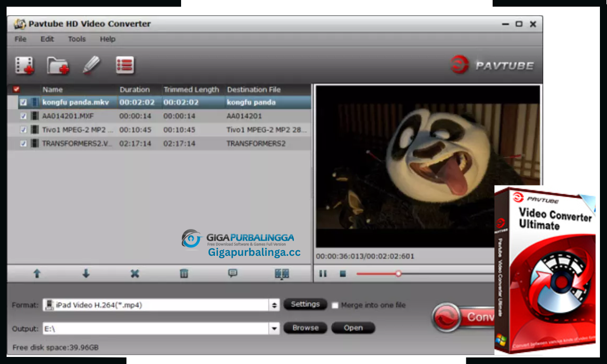Click the Free disk space:39.96GB text
The height and width of the screenshot is (364, 607).
click(x=56, y=348)
